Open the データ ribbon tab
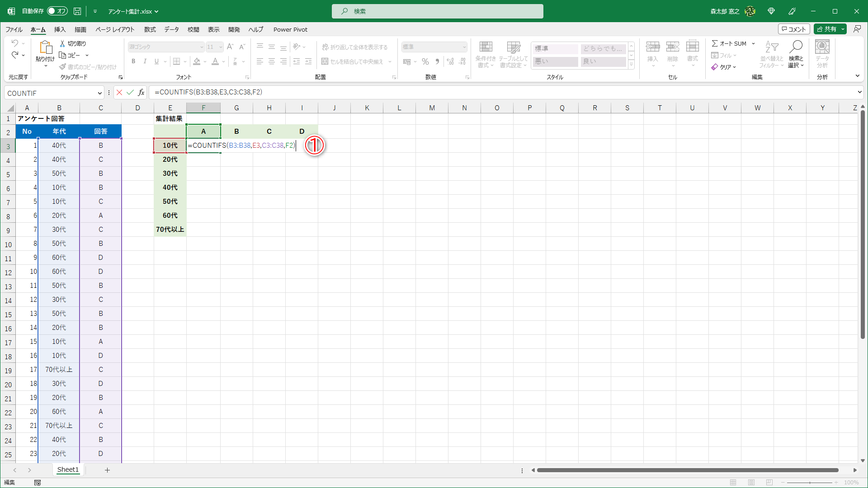 171,29
